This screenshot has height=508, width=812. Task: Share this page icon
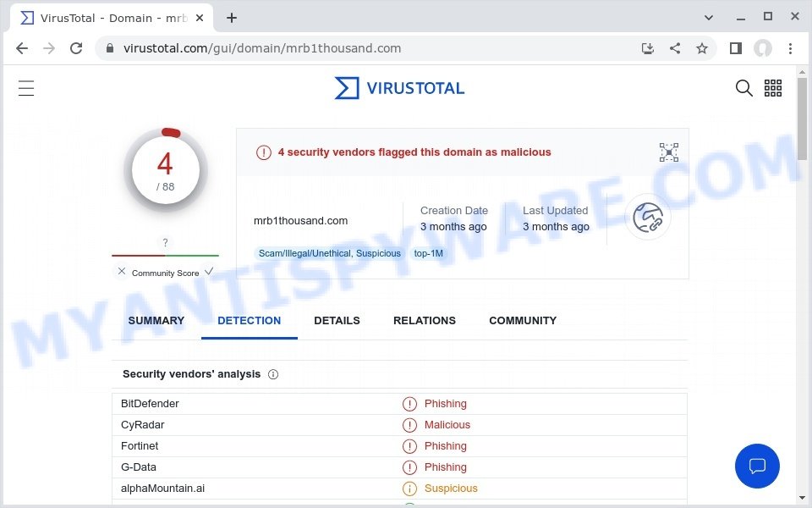[675, 48]
